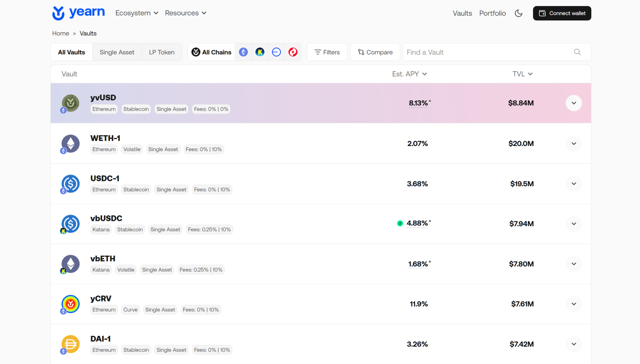Click the Vaults breadcrumb item
The height and width of the screenshot is (364, 640).
coord(88,33)
